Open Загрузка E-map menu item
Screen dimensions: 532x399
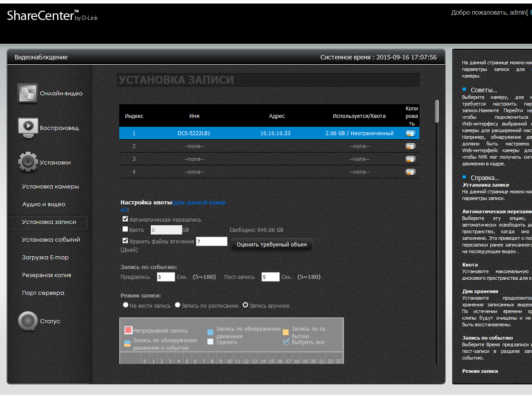pyautogui.click(x=45, y=258)
